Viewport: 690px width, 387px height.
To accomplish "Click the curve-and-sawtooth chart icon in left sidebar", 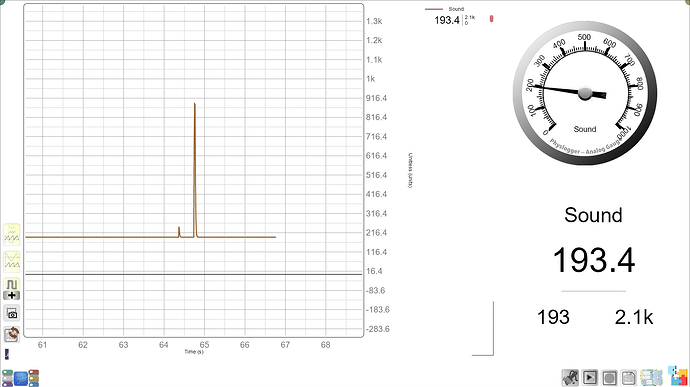I will tap(12, 262).
